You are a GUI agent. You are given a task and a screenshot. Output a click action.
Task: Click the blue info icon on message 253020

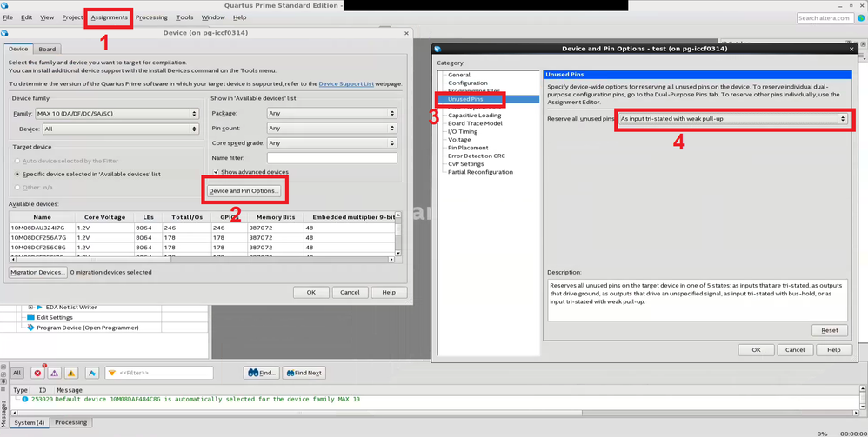pos(24,400)
